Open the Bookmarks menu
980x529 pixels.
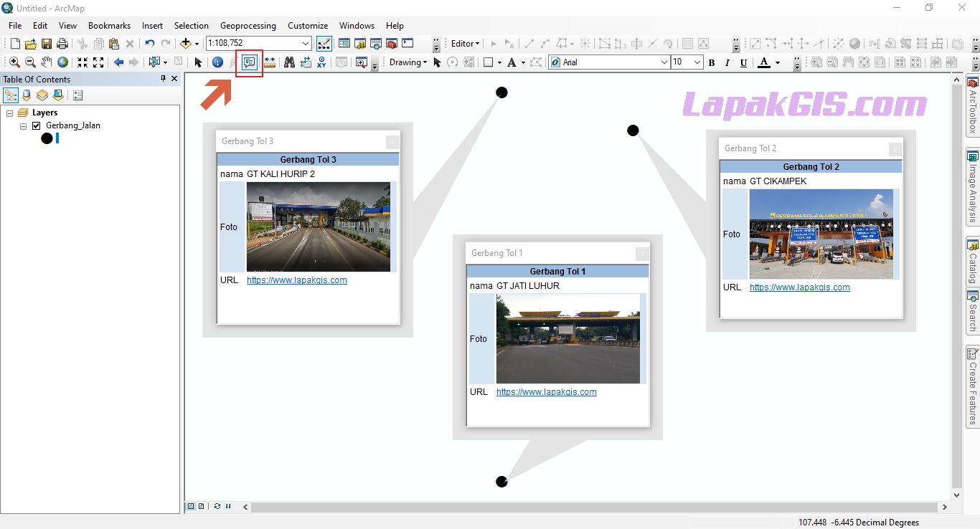(x=109, y=25)
